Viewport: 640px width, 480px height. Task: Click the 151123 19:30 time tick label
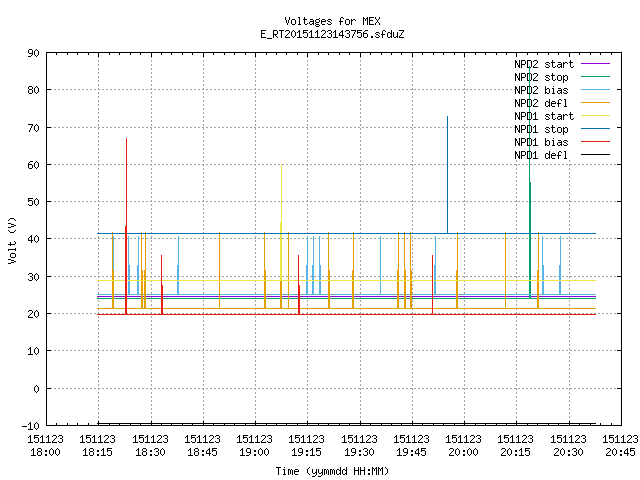(x=359, y=446)
